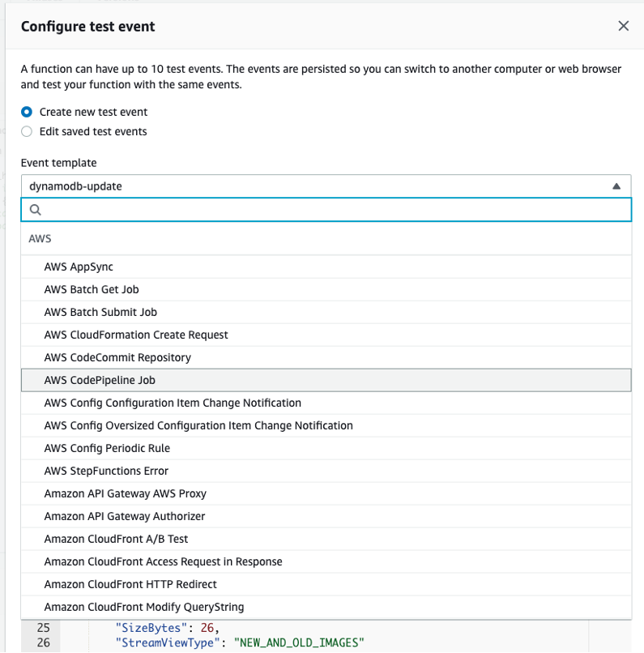Select Edit saved test events radio
The width and height of the screenshot is (644, 653).
click(27, 131)
